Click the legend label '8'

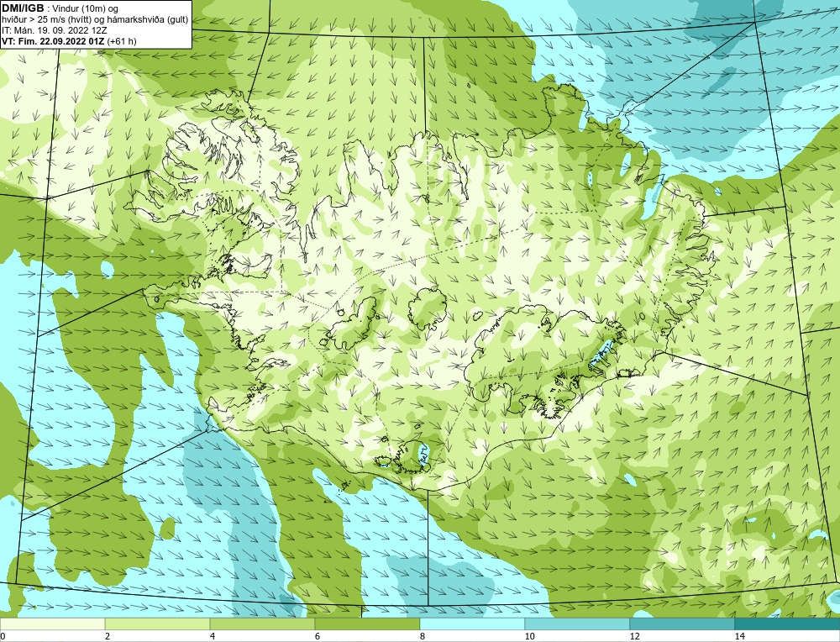[423, 636]
